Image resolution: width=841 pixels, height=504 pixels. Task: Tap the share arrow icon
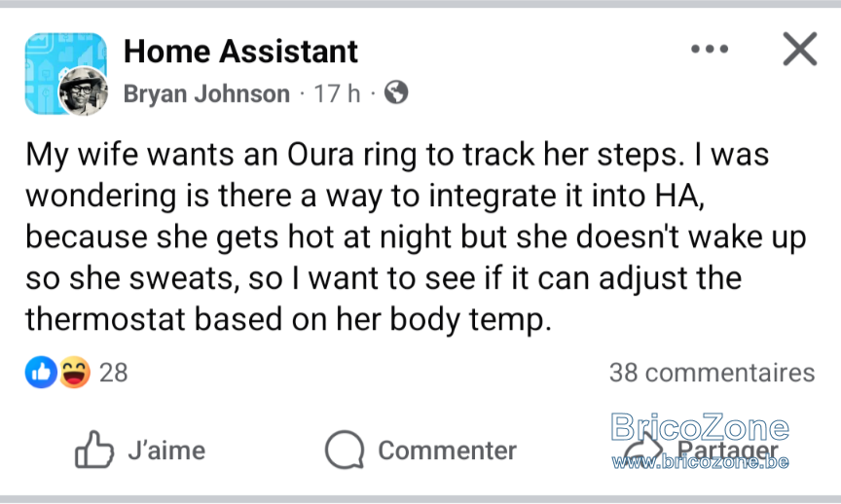643,449
